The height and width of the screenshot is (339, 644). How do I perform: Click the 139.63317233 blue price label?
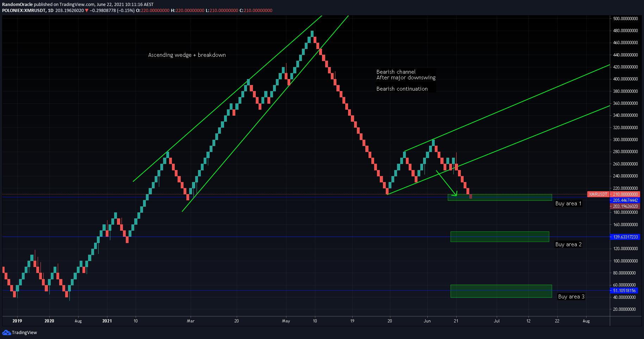coord(625,237)
